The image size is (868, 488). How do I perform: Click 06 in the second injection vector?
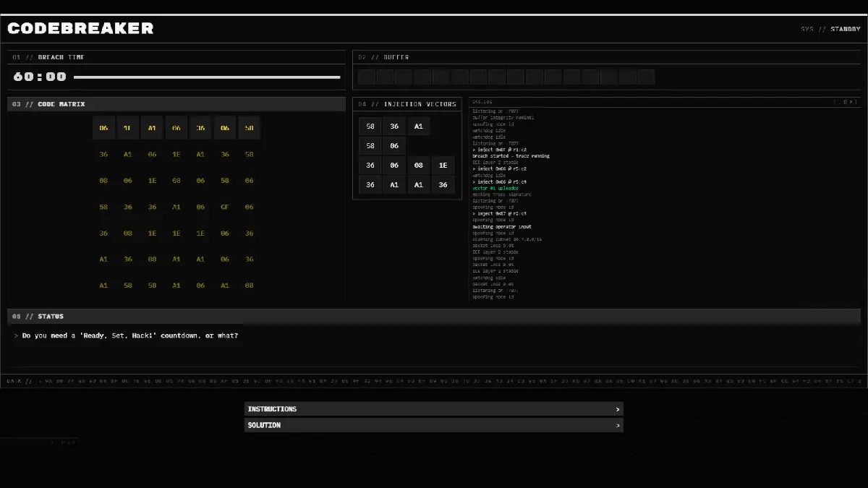coord(394,146)
